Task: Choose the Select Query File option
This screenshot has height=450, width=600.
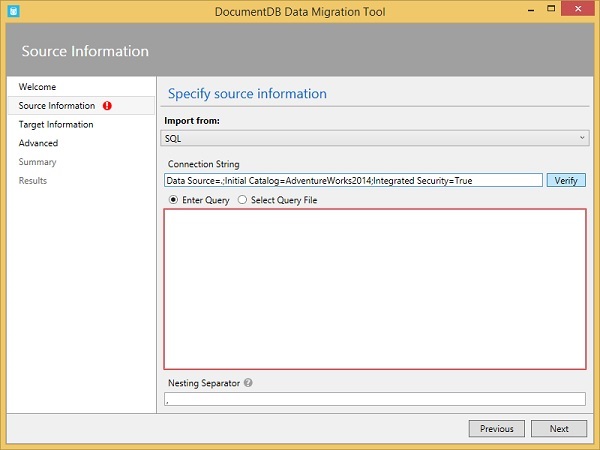Action: (x=243, y=200)
